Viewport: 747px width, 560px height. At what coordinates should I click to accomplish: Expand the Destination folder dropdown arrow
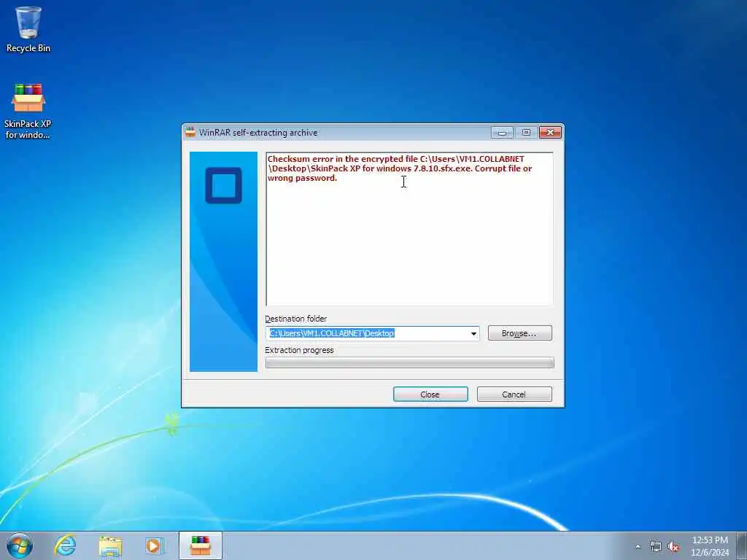click(x=473, y=333)
